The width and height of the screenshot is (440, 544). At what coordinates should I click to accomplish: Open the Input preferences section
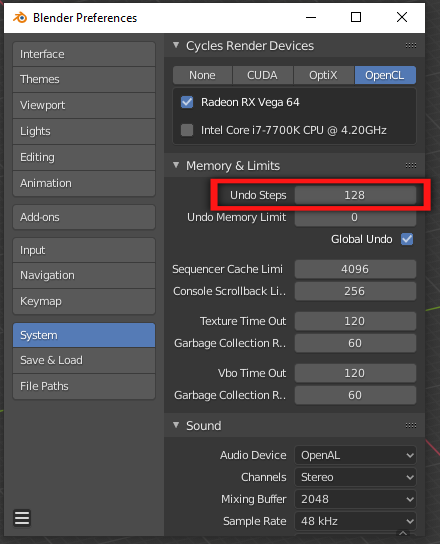pyautogui.click(x=84, y=250)
